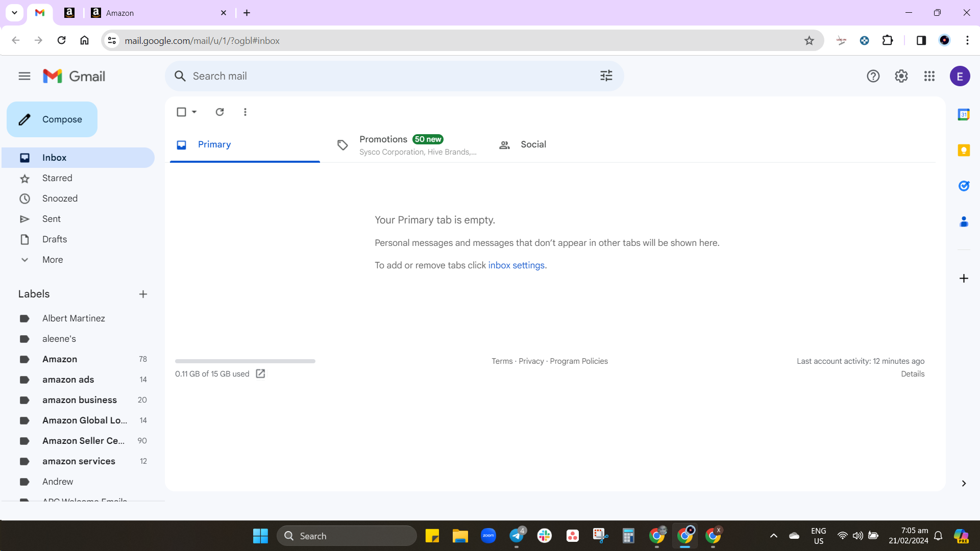
Task: Open the Privacy link
Action: coord(531,361)
